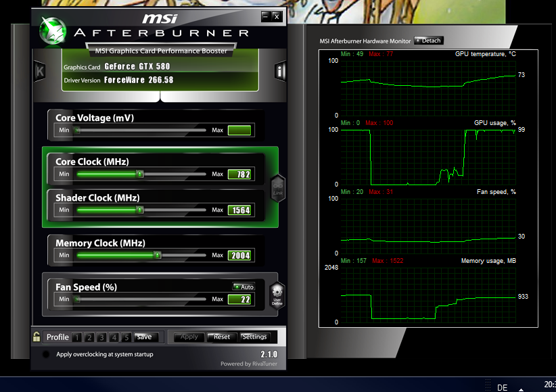556x392 pixels.
Task: Click the Shader Clock slider handle
Action: (x=140, y=210)
